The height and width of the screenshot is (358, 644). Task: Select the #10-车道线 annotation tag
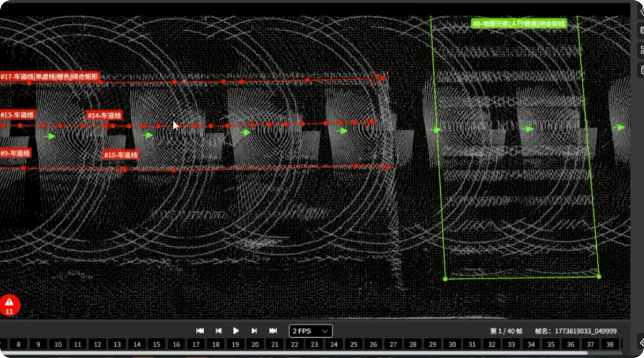(121, 155)
